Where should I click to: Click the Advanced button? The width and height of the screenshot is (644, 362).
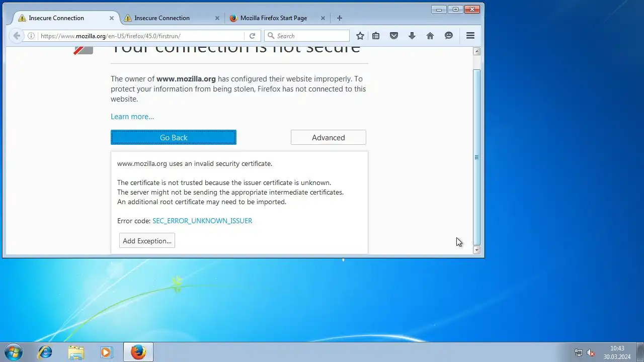tap(329, 137)
